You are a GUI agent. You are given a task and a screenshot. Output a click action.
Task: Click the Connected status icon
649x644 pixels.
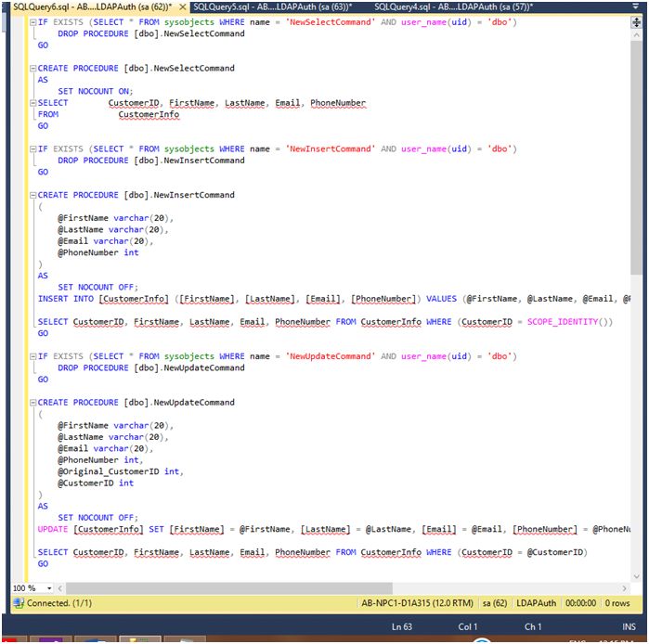click(19, 603)
